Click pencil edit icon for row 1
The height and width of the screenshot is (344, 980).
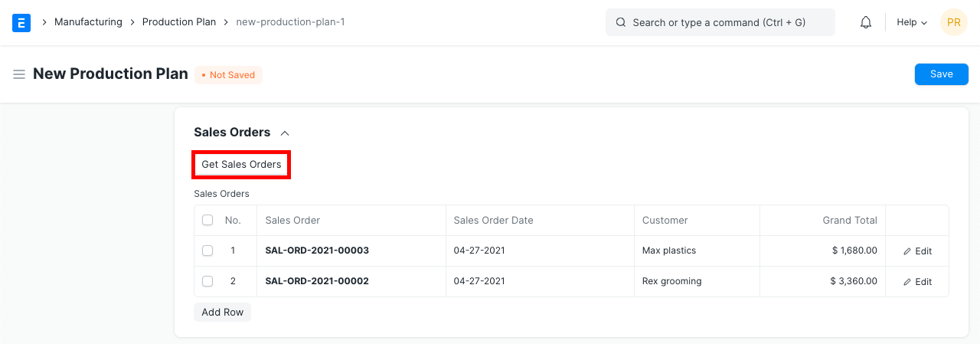pos(908,251)
